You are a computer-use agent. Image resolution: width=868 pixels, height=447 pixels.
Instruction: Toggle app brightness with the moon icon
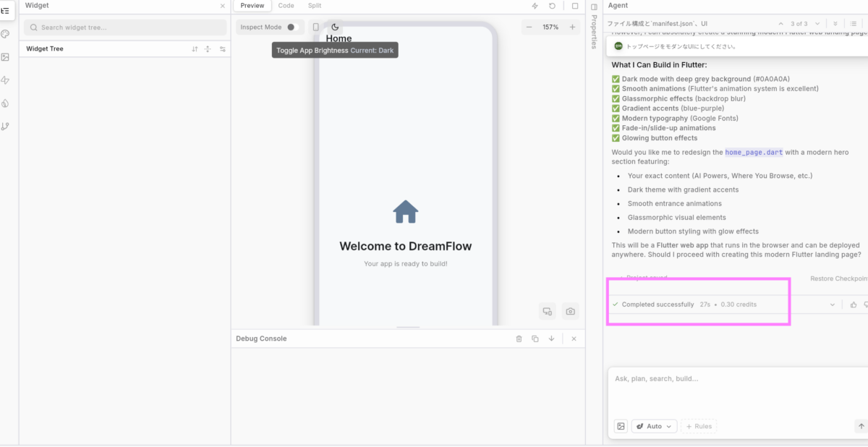(335, 27)
